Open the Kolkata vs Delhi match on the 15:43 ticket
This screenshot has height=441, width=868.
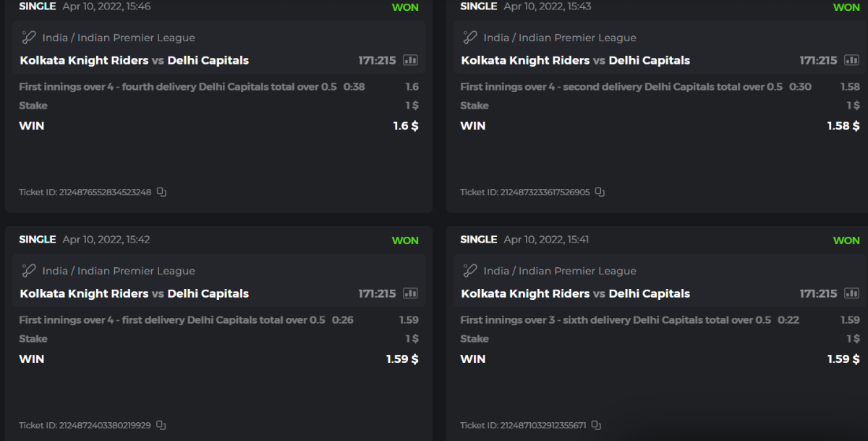pyautogui.click(x=575, y=60)
